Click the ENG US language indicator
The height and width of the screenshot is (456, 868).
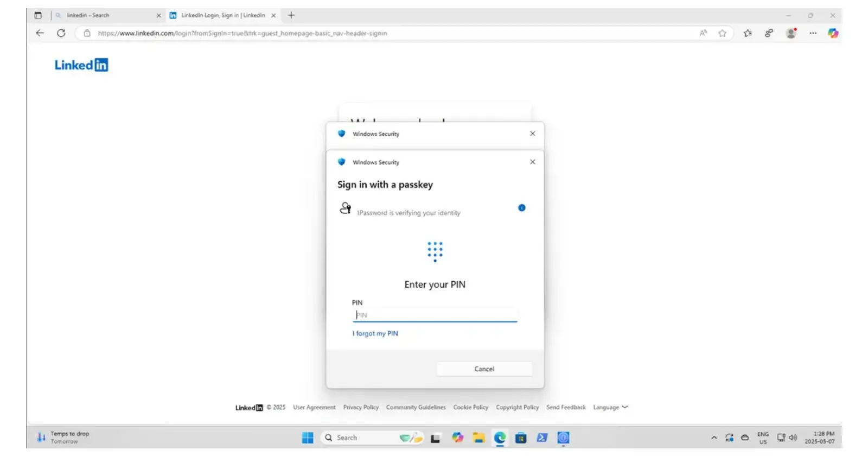763,438
